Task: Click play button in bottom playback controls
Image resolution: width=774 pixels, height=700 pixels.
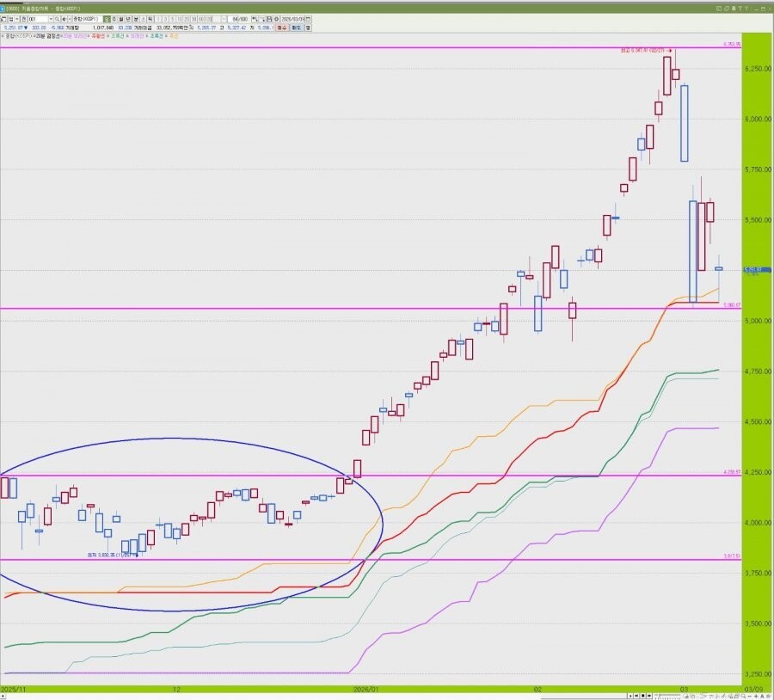Action: point(631,696)
